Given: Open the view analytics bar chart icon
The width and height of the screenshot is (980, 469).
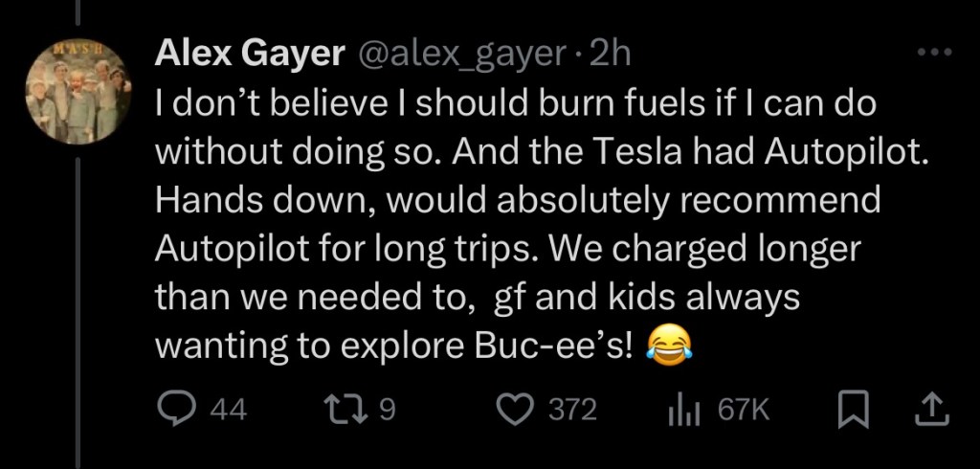Looking at the screenshot, I should [x=684, y=410].
